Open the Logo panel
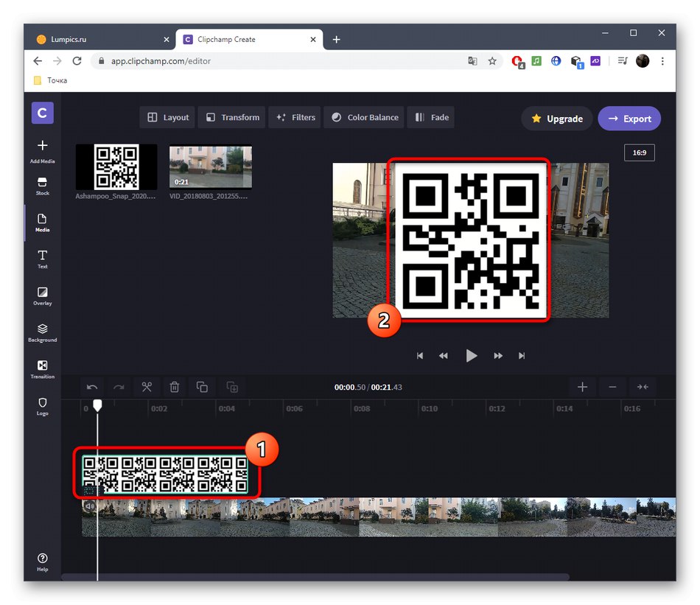Viewport: 700px width, 605px height. pyautogui.click(x=43, y=406)
